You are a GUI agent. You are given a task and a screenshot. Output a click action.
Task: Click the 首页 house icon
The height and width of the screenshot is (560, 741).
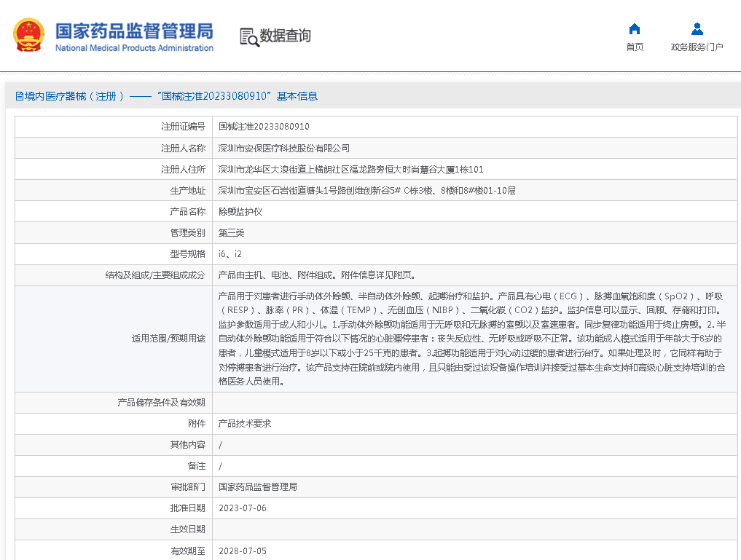click(635, 29)
